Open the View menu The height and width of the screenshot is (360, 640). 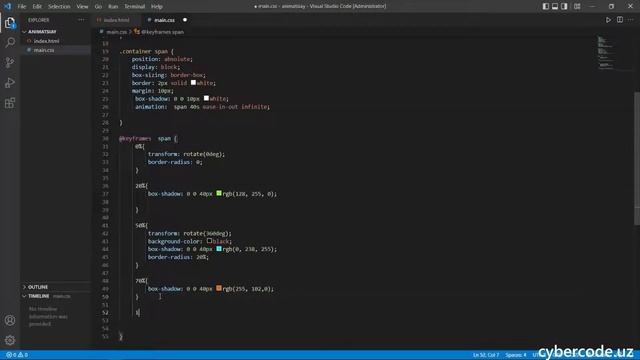82,7
